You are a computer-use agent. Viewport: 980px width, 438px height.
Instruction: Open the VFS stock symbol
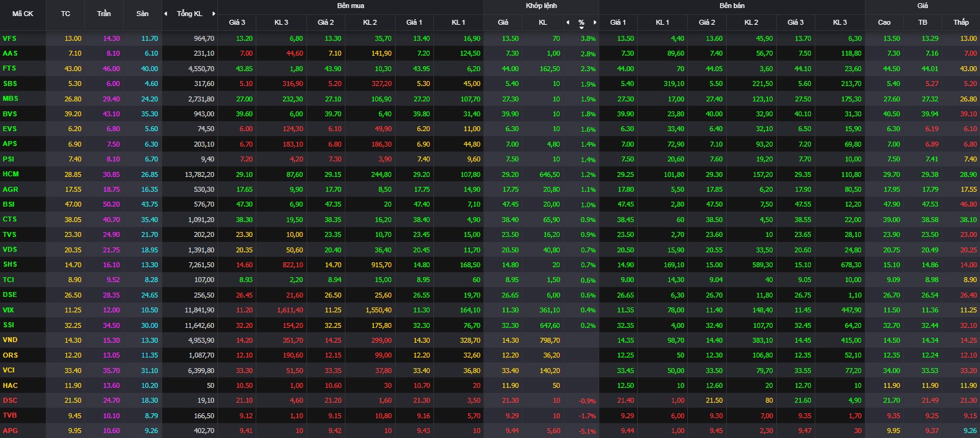click(9, 38)
